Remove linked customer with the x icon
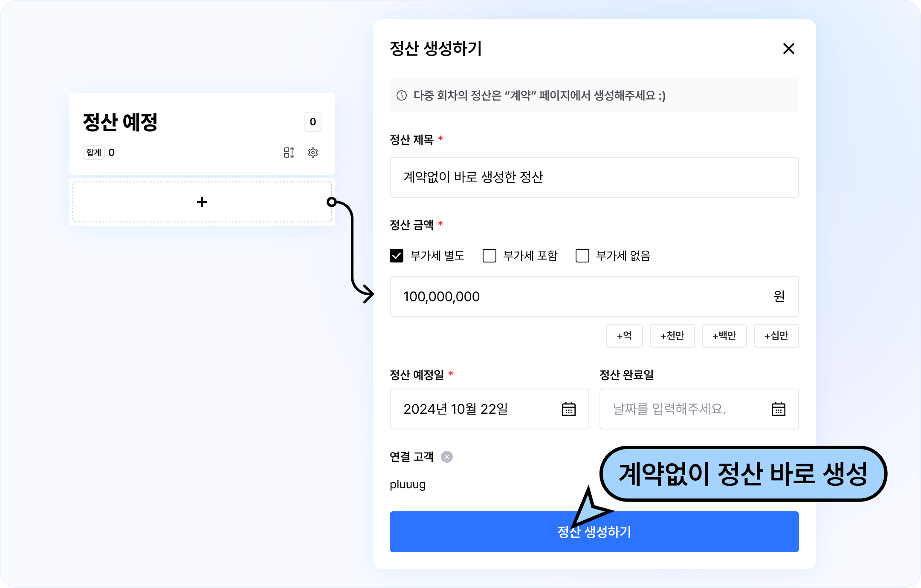 pyautogui.click(x=447, y=457)
